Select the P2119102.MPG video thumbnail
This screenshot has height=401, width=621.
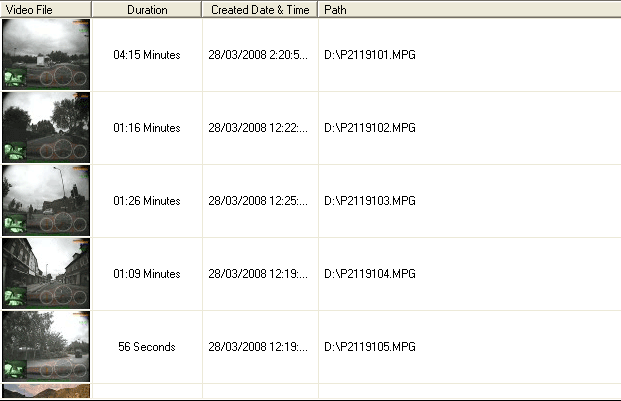click(46, 127)
